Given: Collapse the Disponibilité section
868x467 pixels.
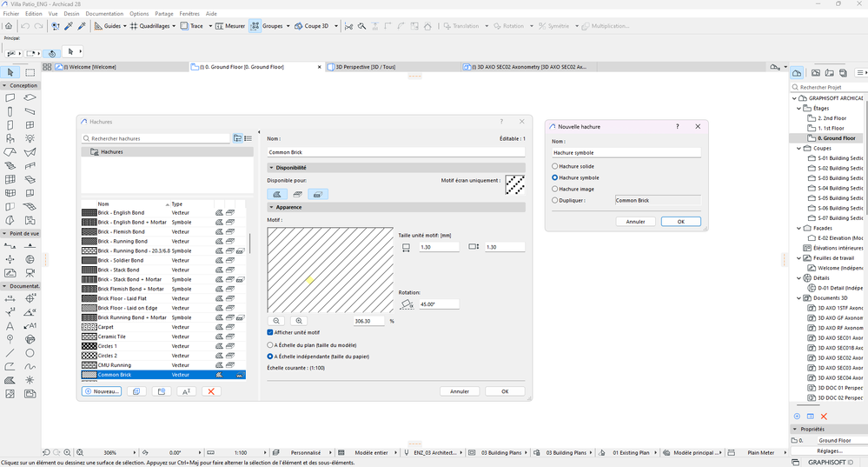Looking at the screenshot, I should 271,167.
